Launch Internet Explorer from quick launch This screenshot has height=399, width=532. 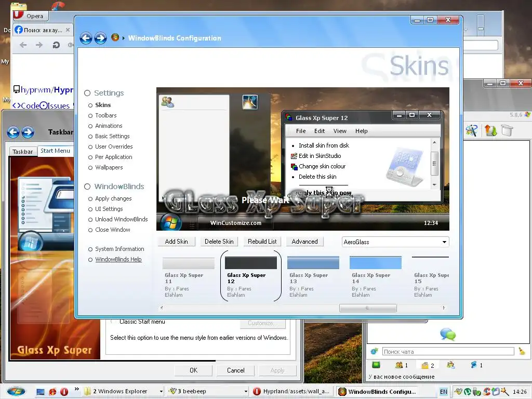[x=52, y=392]
